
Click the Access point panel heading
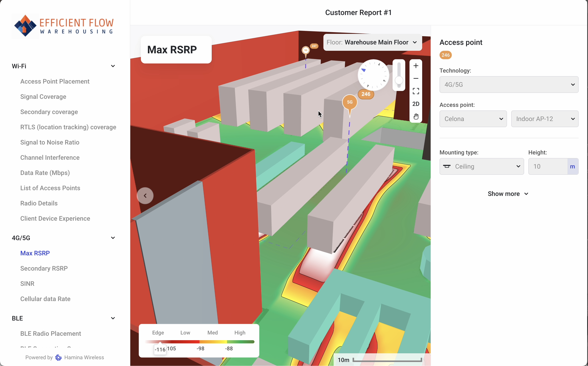[x=461, y=42]
